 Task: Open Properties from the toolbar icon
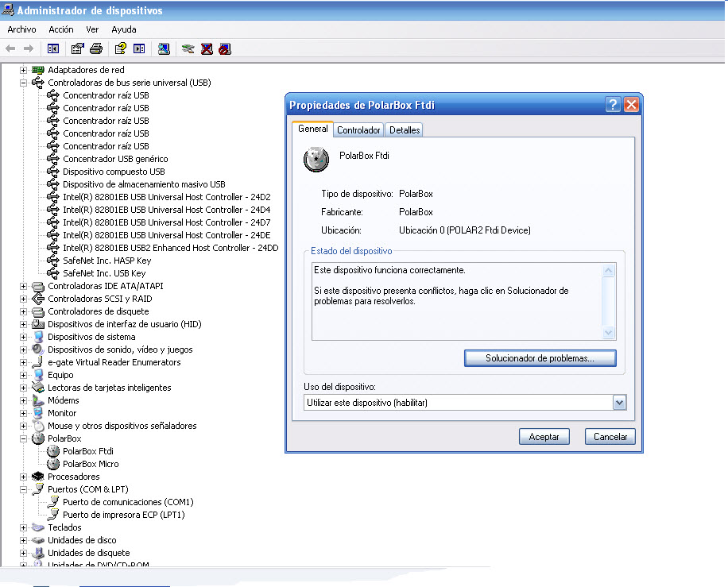tap(77, 48)
